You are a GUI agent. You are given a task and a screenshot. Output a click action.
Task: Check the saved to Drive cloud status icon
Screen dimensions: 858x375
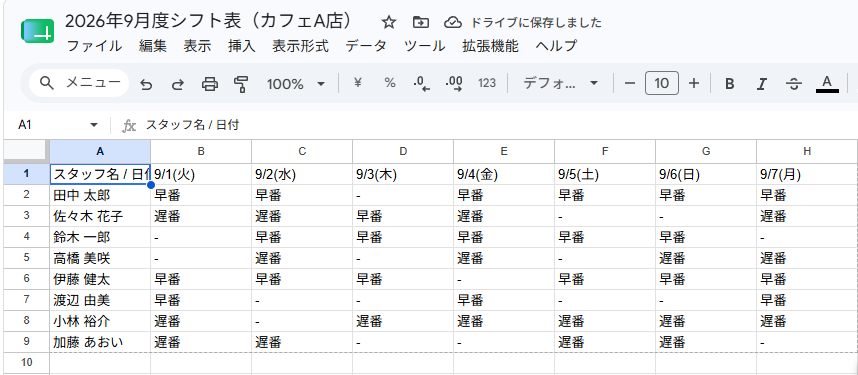(453, 22)
